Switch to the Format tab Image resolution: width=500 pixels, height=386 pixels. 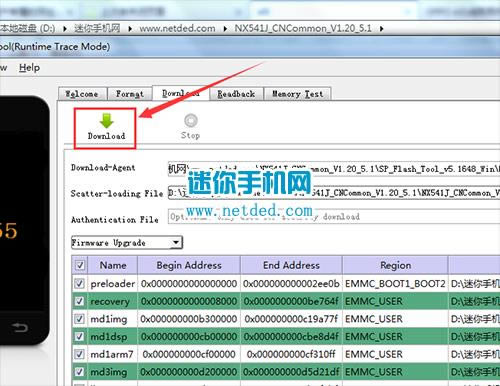pos(130,94)
